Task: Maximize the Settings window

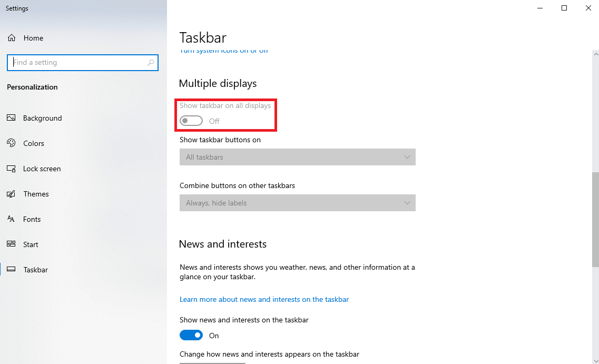Action: pyautogui.click(x=564, y=8)
